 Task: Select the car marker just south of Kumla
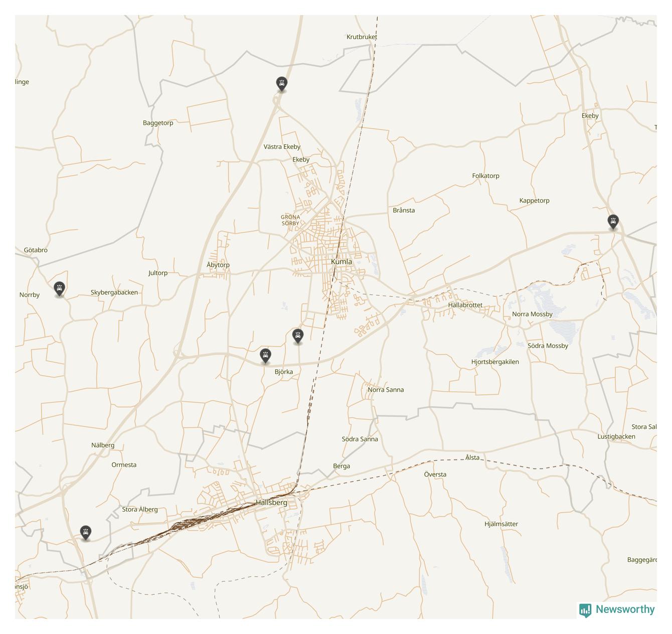pos(298,336)
